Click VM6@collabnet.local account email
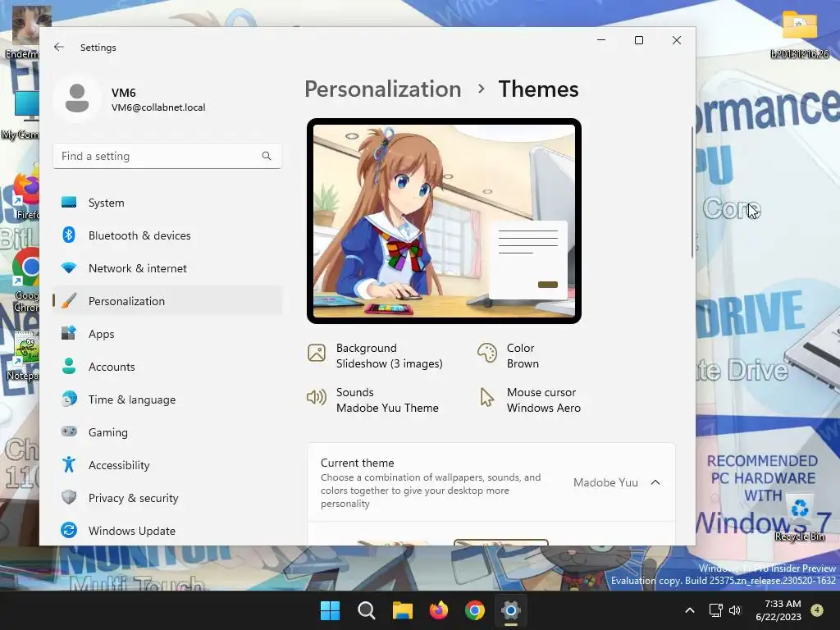 point(158,107)
